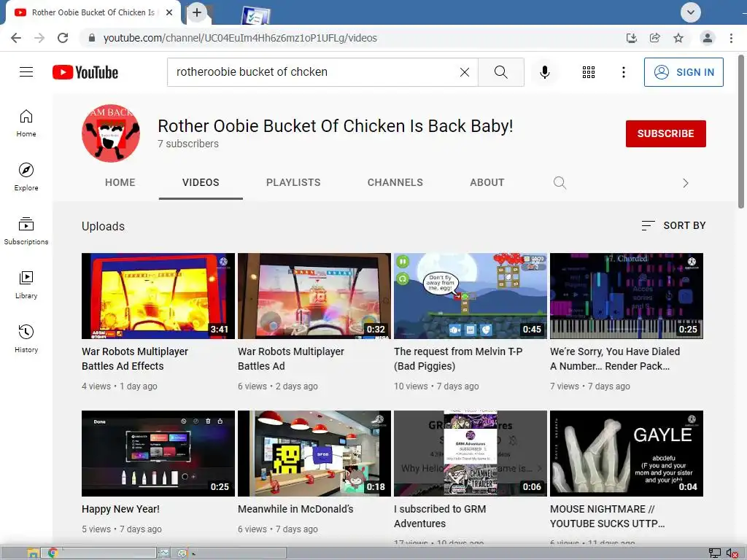This screenshot has width=747, height=560.
Task: Open the ABOUT tab
Action: pyautogui.click(x=487, y=182)
